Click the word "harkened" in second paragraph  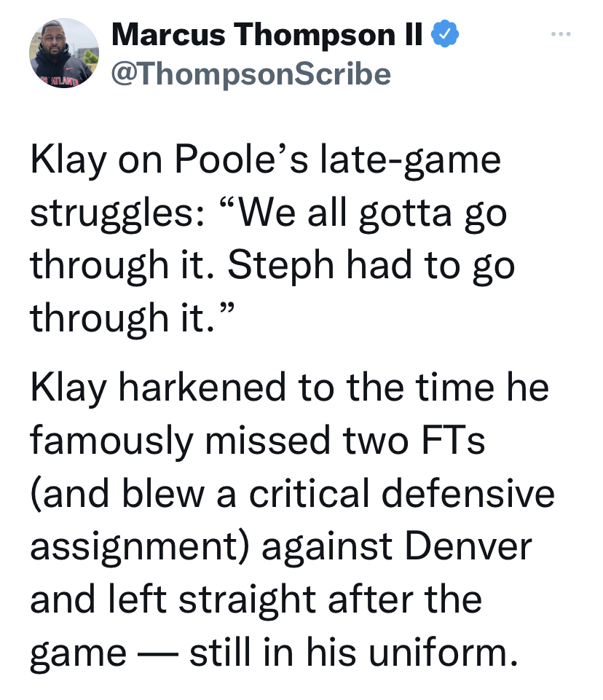click(x=202, y=388)
